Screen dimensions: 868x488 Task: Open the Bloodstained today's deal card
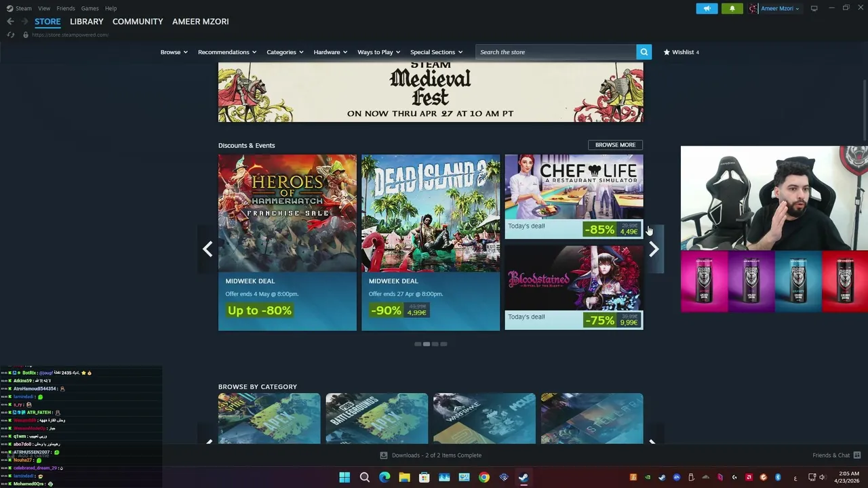(574, 287)
